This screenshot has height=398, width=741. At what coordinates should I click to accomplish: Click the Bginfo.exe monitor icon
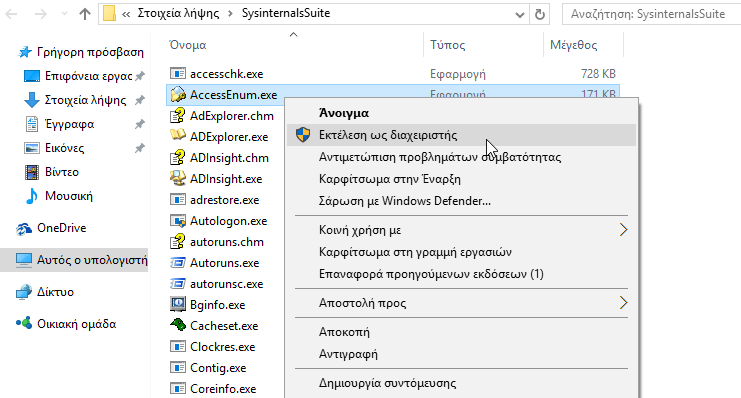pyautogui.click(x=178, y=304)
